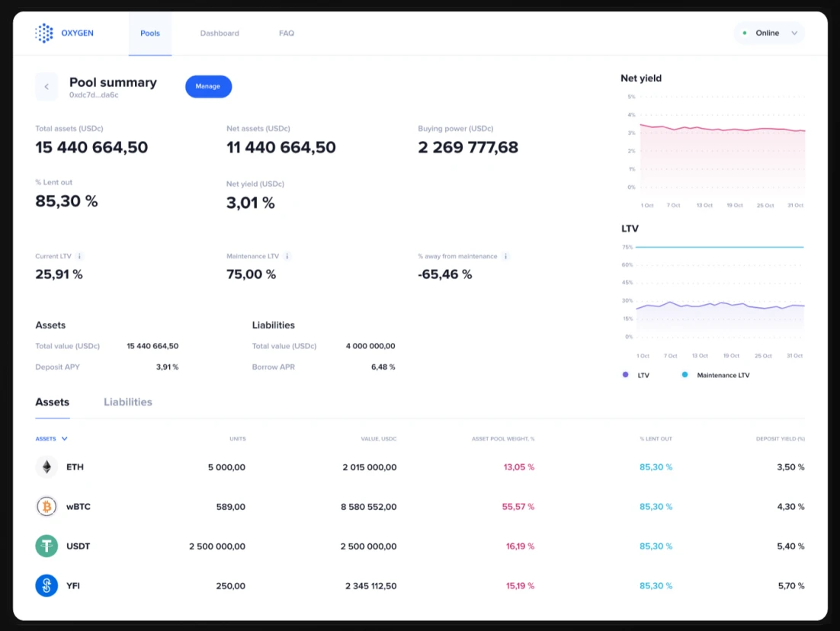Click the Pool summary heading
Screen dimensions: 840x631
[113, 82]
